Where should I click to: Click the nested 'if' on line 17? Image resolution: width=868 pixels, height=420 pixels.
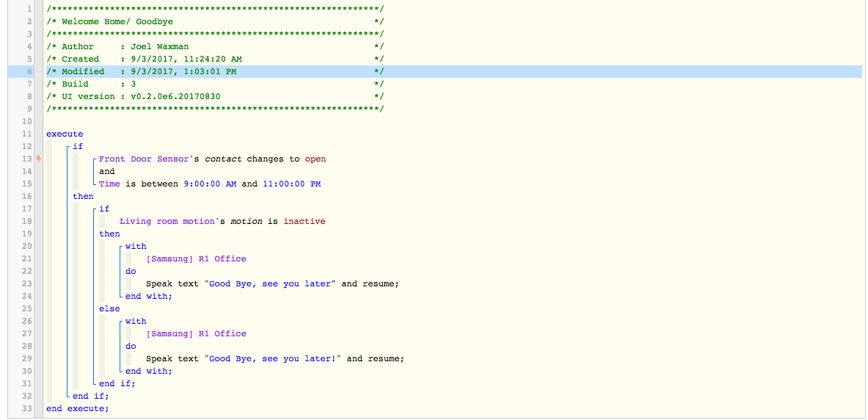coord(104,209)
